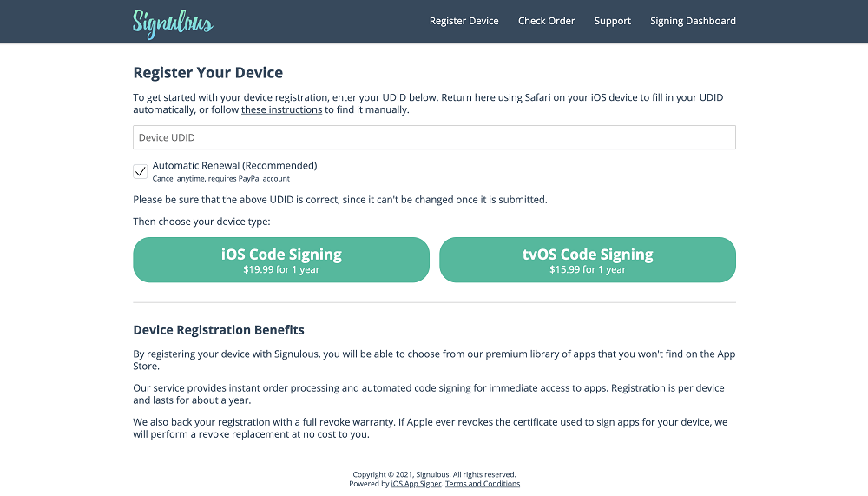Open the Support page
The height and width of the screenshot is (496, 868).
[x=612, y=21]
